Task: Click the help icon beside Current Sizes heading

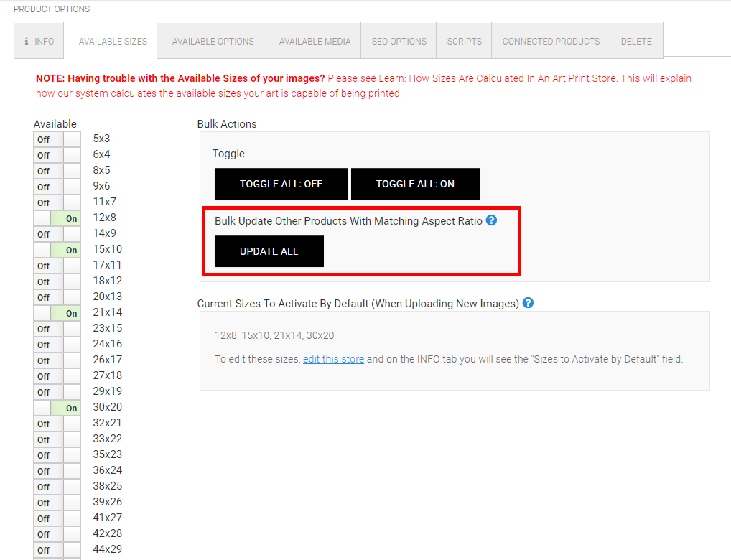Action: [x=528, y=303]
